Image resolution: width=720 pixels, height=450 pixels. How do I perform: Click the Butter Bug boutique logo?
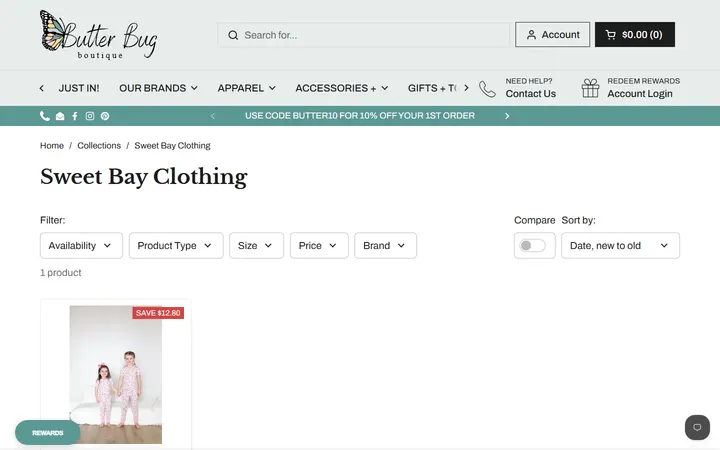point(99,35)
